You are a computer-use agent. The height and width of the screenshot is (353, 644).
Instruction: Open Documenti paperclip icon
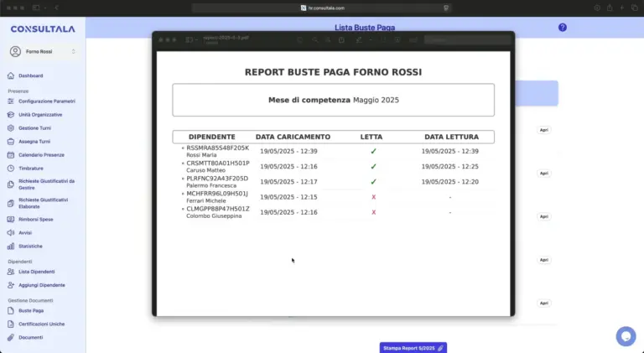[x=11, y=337]
